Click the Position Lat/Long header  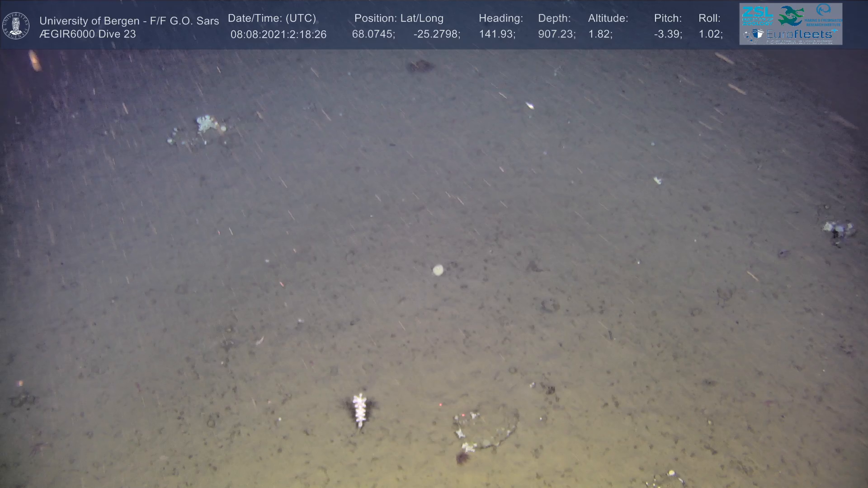tap(399, 18)
